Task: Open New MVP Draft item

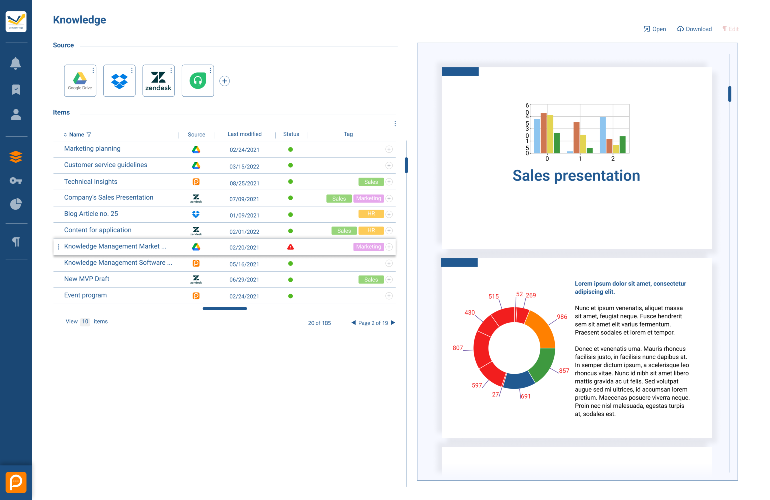Action: tap(86, 278)
